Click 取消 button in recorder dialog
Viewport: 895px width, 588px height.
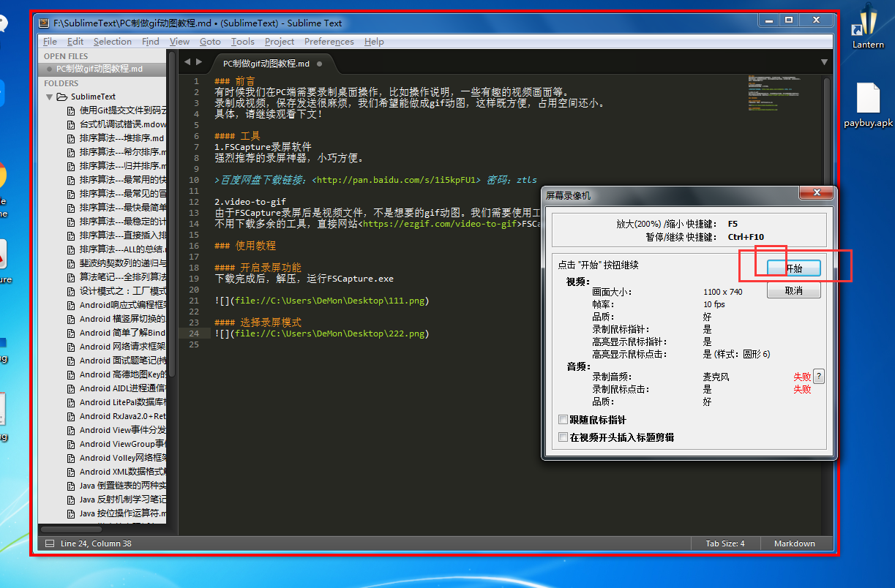pos(794,290)
